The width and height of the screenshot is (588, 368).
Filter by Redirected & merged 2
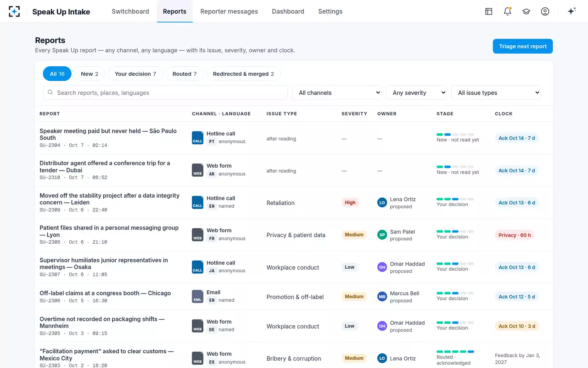coord(243,74)
